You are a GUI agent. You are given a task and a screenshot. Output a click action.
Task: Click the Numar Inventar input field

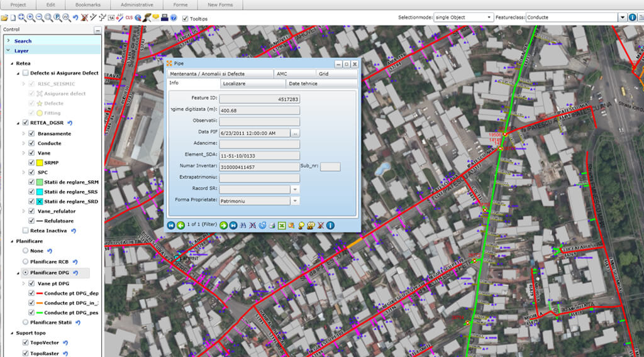tap(259, 167)
